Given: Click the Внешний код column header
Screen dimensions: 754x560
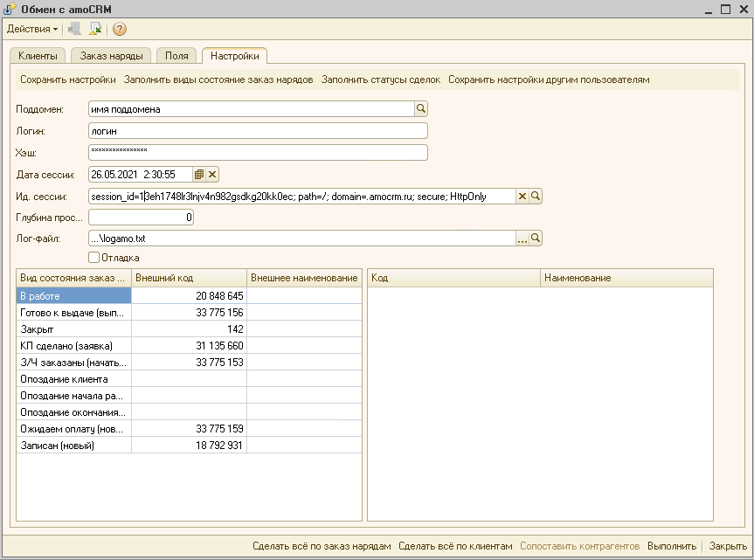Looking at the screenshot, I should (189, 278).
